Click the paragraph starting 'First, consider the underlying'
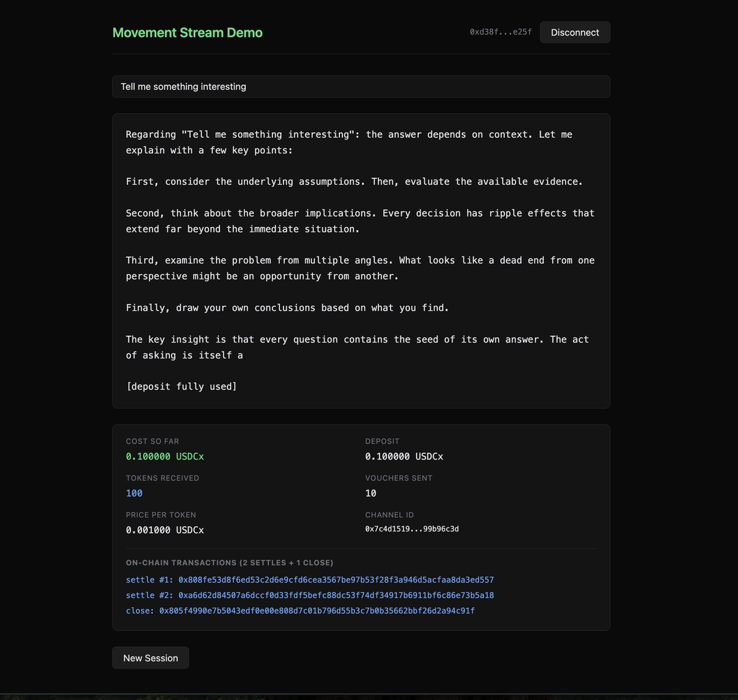This screenshot has width=738, height=700. [354, 181]
